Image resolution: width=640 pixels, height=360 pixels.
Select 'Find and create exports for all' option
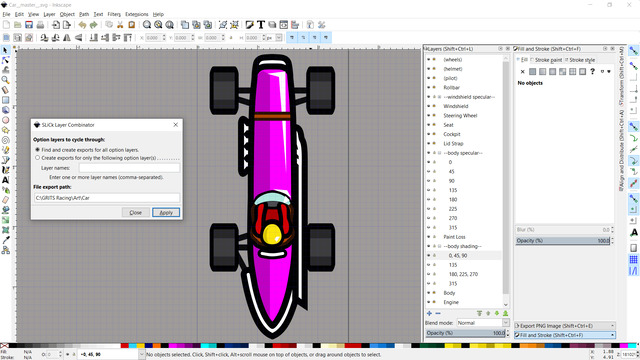(38, 150)
